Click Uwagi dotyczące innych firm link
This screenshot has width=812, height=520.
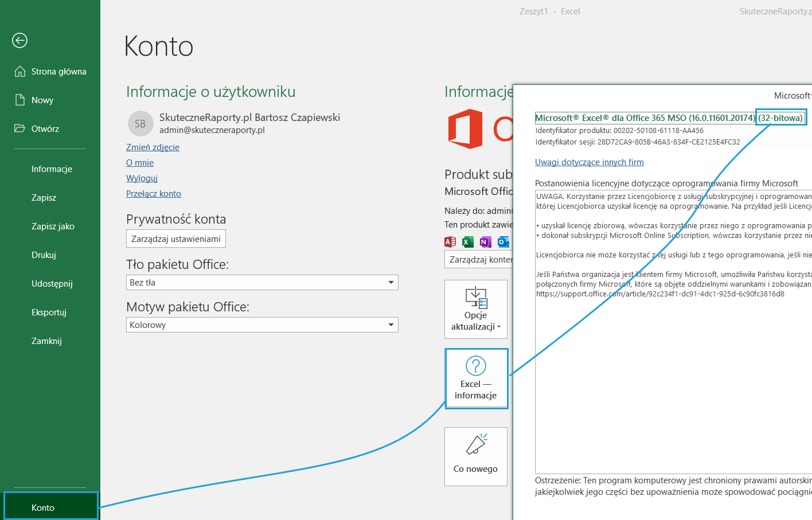pyautogui.click(x=589, y=162)
